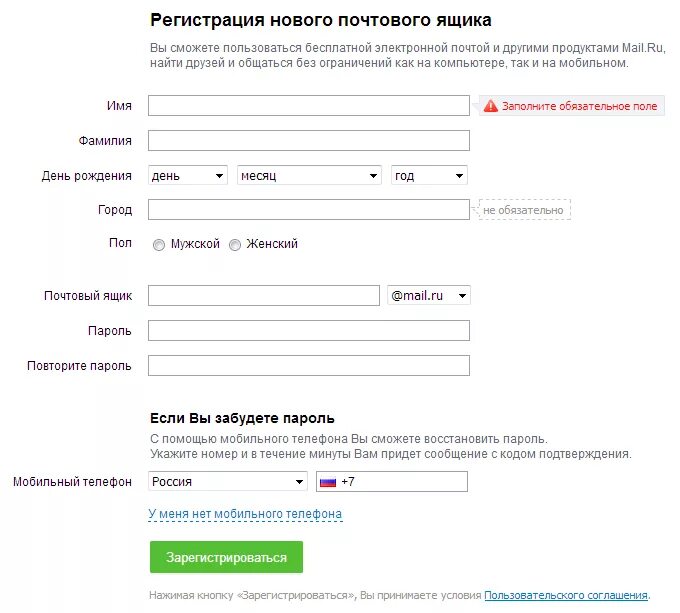Select the Мужской radio button
This screenshot has width=680, height=613.
(x=159, y=245)
